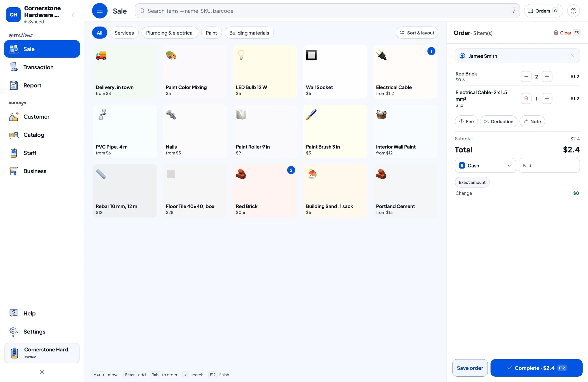Add a Deduction to the order
This screenshot has width=588, height=382.
(x=499, y=121)
